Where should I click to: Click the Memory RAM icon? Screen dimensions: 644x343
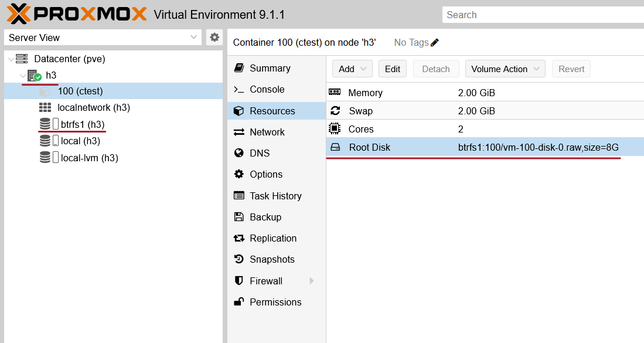pos(335,92)
